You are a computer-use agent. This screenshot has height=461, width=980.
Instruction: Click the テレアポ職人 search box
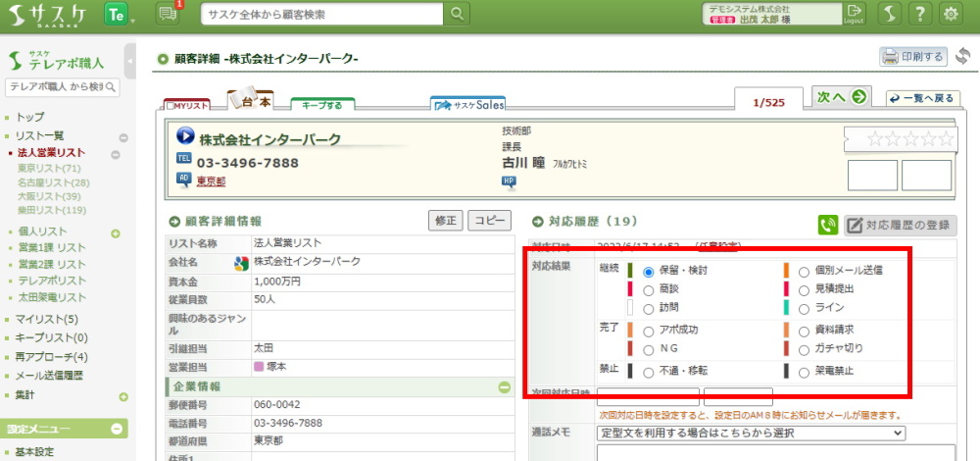pos(62,87)
